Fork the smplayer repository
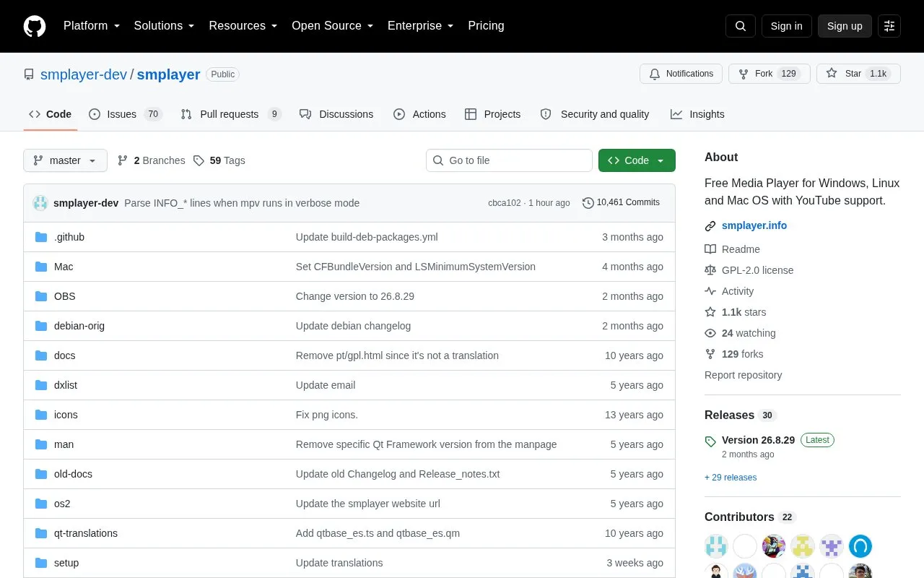The width and height of the screenshot is (924, 578). pos(769,74)
